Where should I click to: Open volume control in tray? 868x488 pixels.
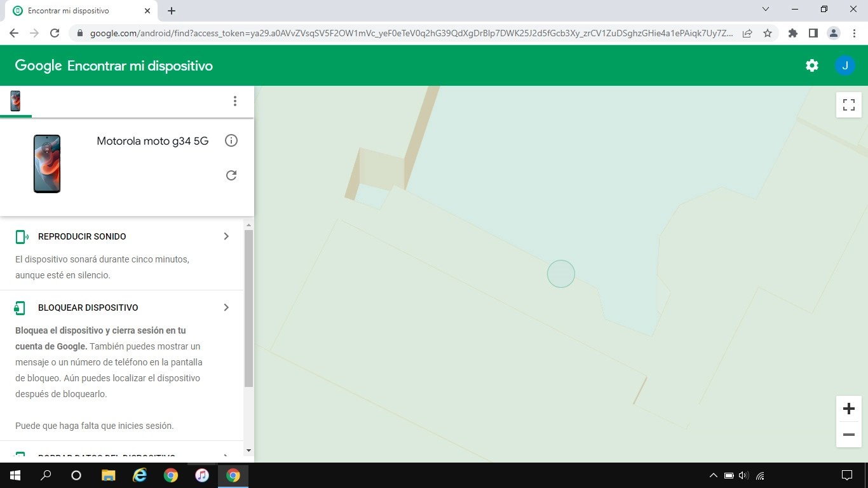click(744, 475)
